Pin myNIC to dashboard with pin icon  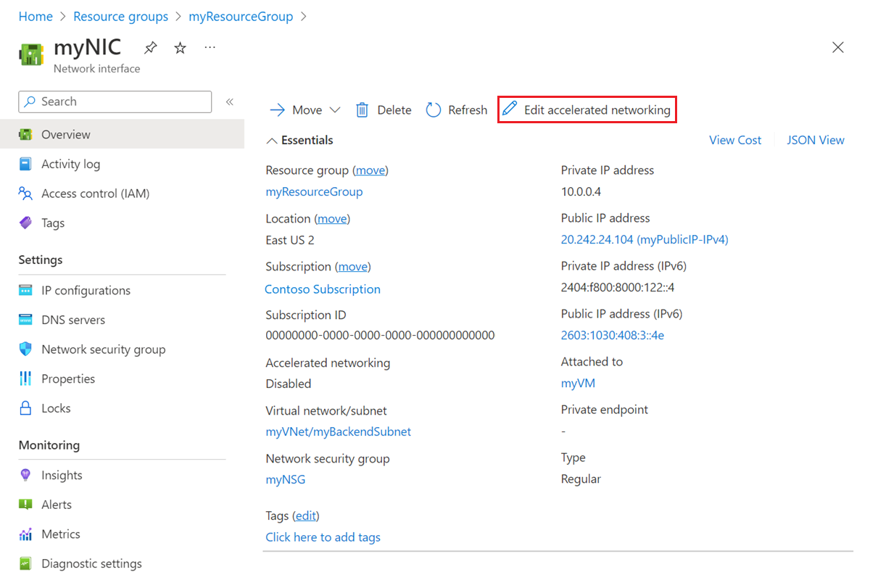coord(150,48)
